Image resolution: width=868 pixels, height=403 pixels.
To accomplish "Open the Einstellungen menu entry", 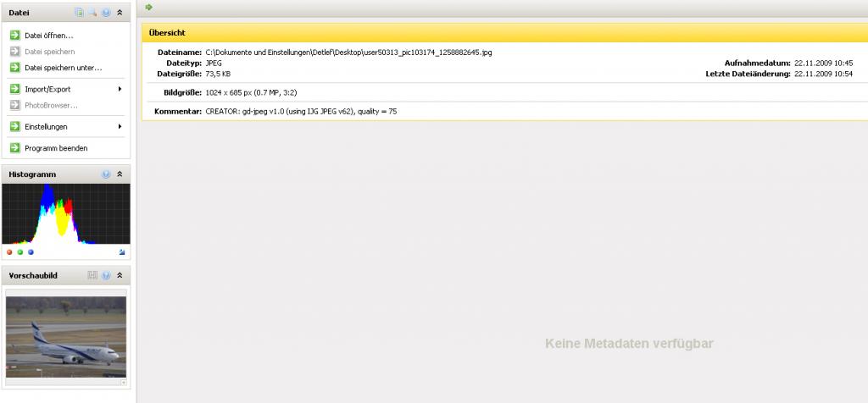I will tap(46, 127).
